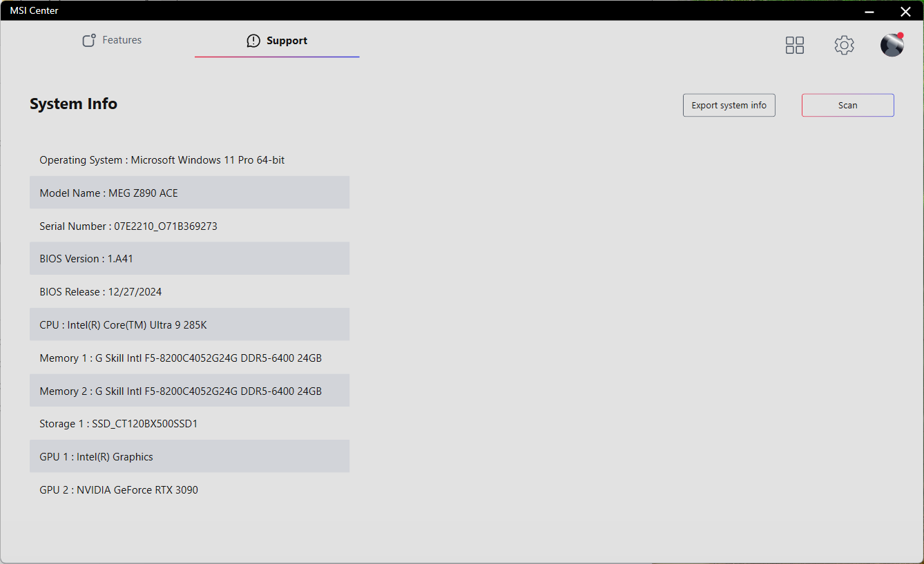Screen dimensions: 924x564
Task: Select the CPU Intel Core Ultra 9 row
Action: click(x=189, y=324)
